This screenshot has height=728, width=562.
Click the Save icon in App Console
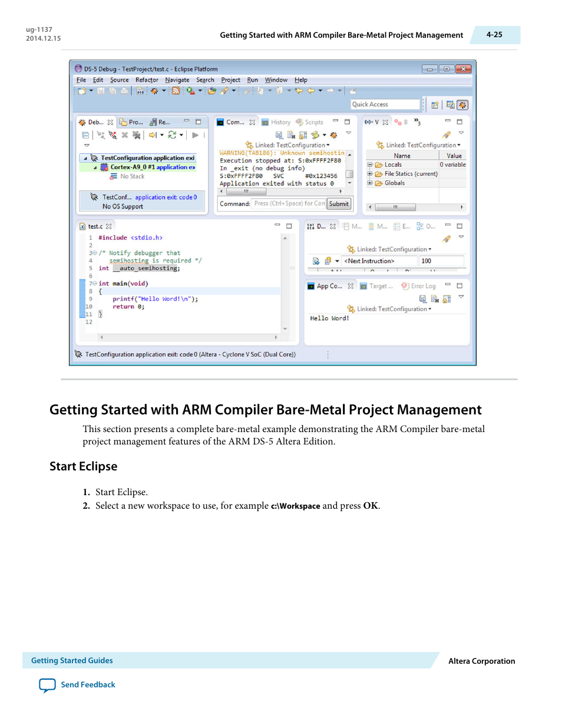point(422,299)
